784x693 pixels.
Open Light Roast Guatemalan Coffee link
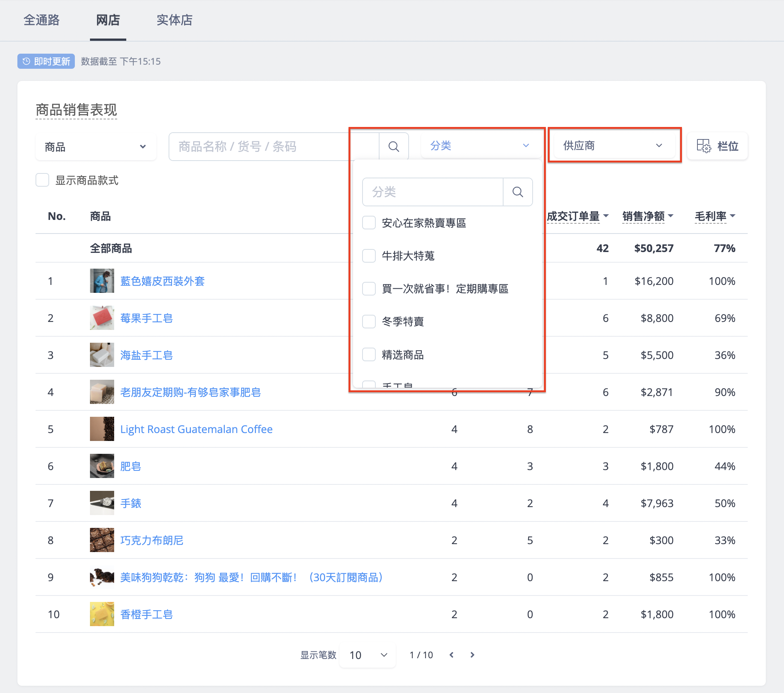pos(197,429)
